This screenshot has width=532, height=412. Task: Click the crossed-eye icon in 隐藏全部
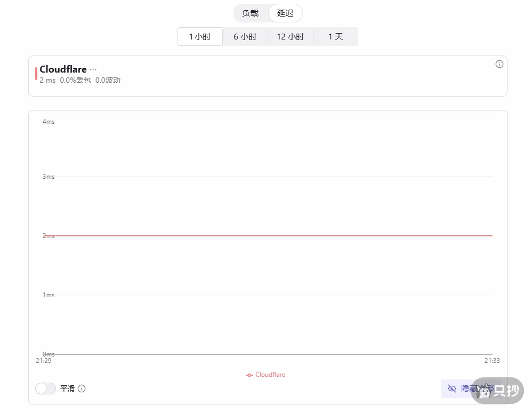(x=452, y=389)
